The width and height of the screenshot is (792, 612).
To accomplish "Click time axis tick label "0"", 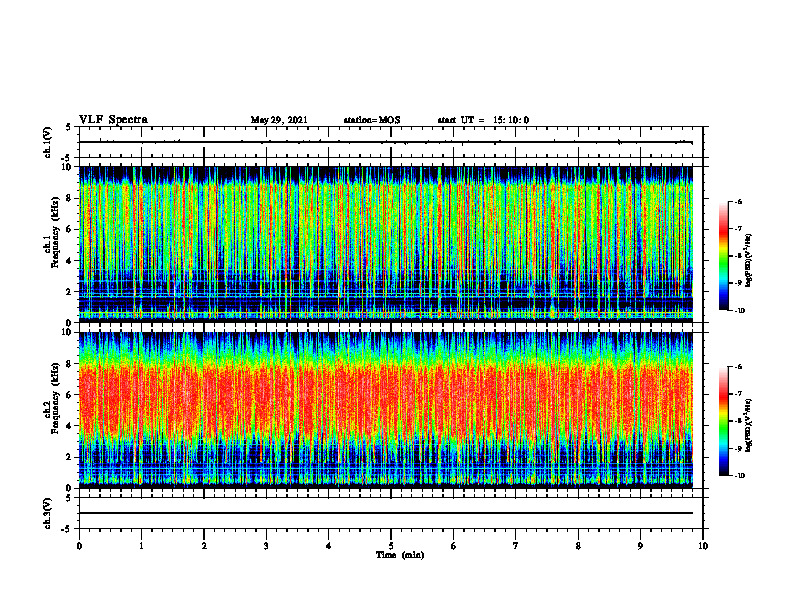I will point(79,546).
